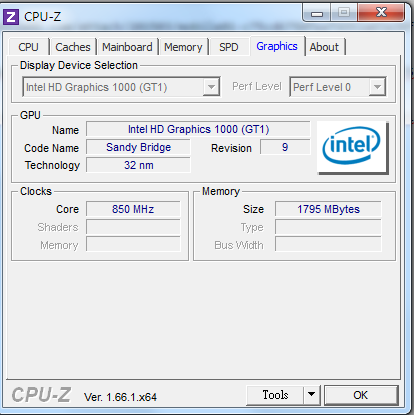
Task: Click the '1795 MBytes' memory size value
Action: pos(328,209)
